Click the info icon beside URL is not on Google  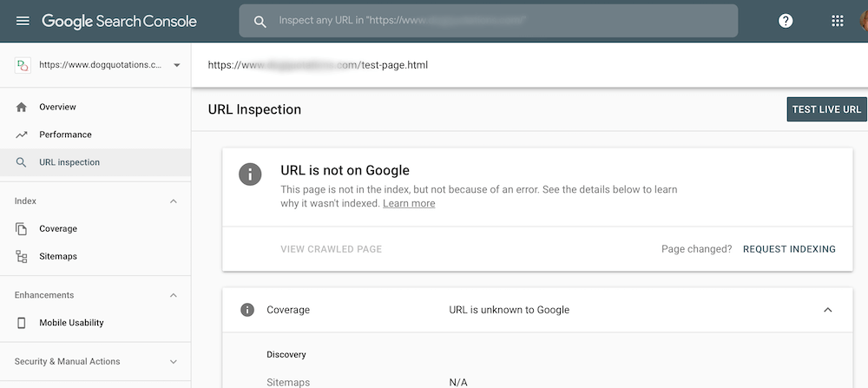(250, 174)
